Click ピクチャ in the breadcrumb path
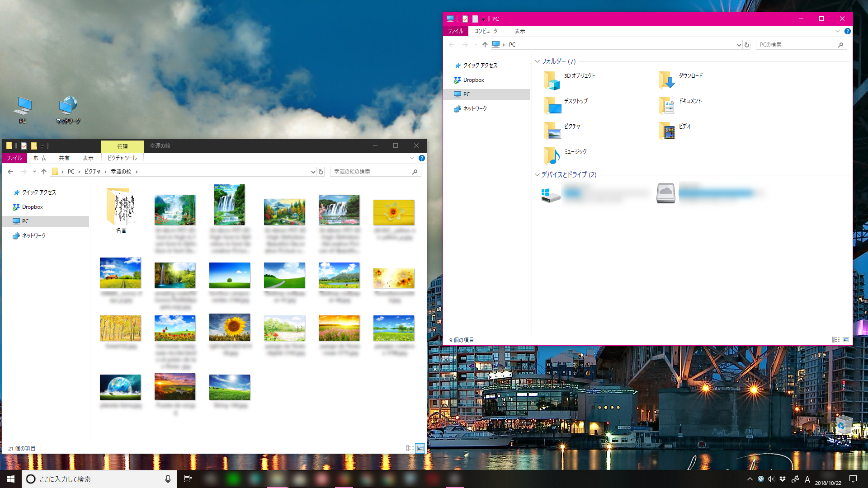Image resolution: width=868 pixels, height=488 pixels. tap(92, 172)
